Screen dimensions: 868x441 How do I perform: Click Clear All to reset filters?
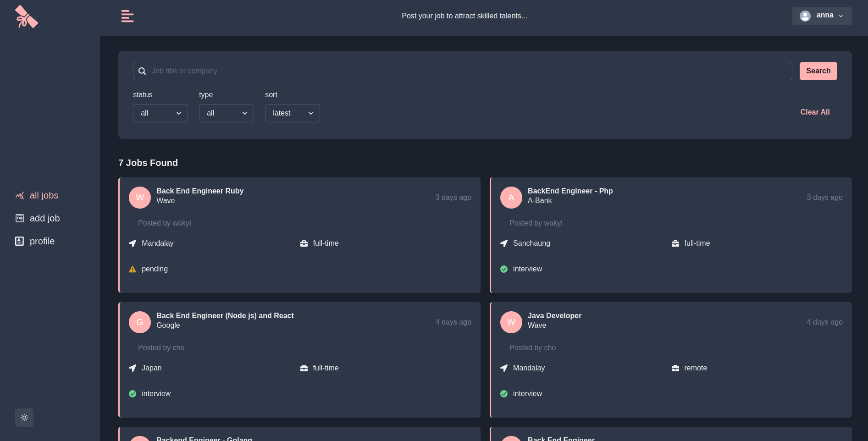tap(815, 112)
